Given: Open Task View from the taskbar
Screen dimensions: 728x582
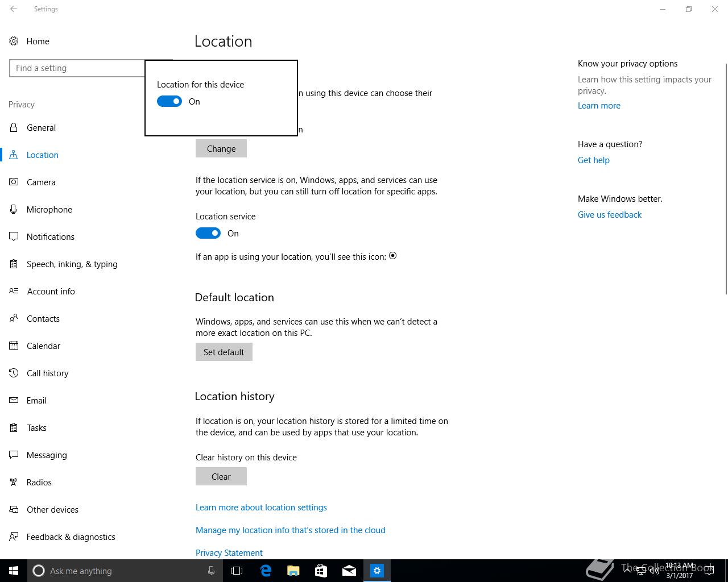Looking at the screenshot, I should (237, 571).
